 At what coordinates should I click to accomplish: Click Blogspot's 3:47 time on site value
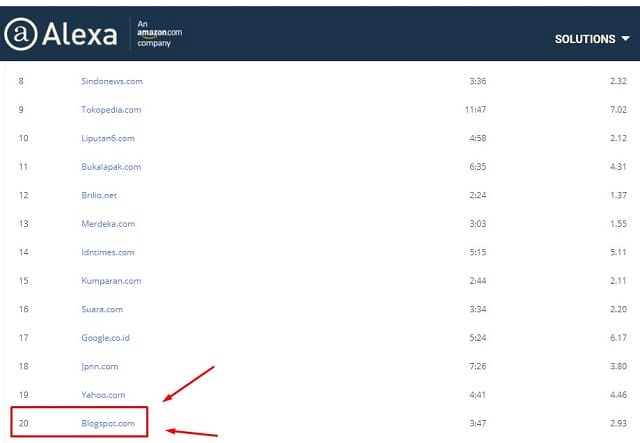(475, 424)
